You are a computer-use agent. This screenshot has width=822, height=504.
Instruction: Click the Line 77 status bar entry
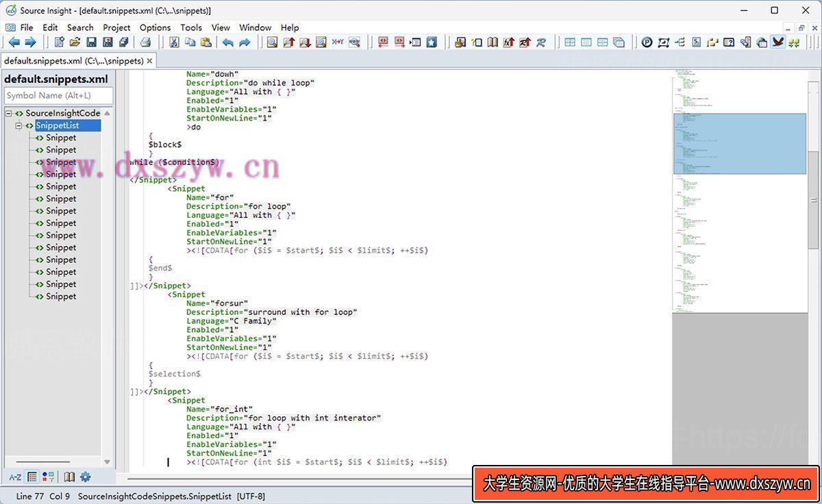pos(29,496)
